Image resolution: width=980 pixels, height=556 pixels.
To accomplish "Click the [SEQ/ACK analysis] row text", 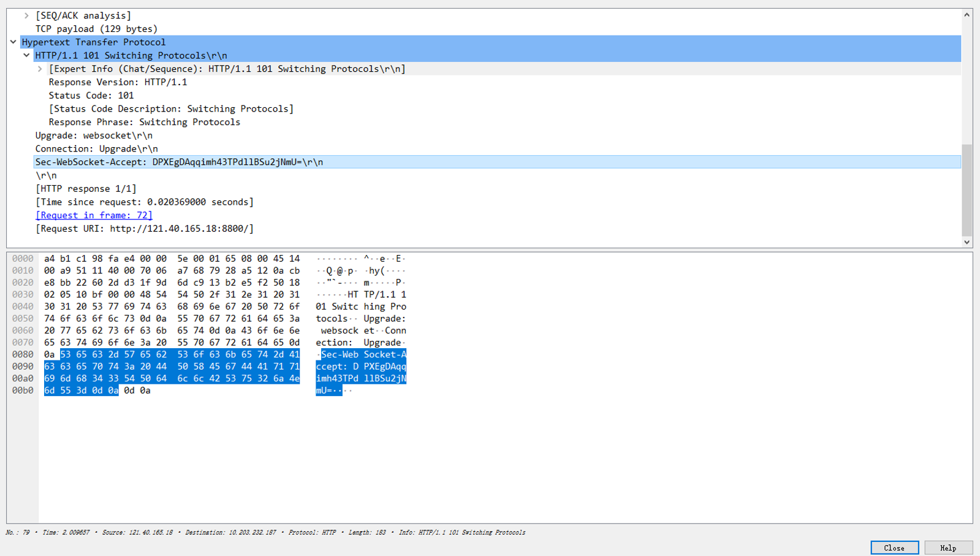I will [x=83, y=15].
